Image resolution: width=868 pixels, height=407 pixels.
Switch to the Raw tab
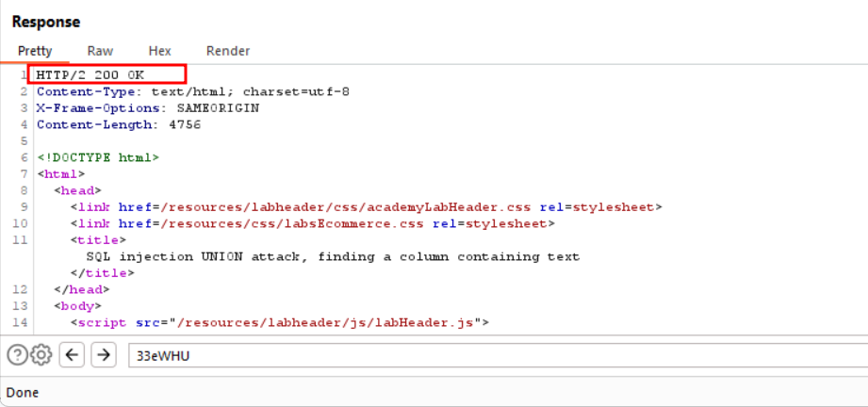[x=100, y=51]
